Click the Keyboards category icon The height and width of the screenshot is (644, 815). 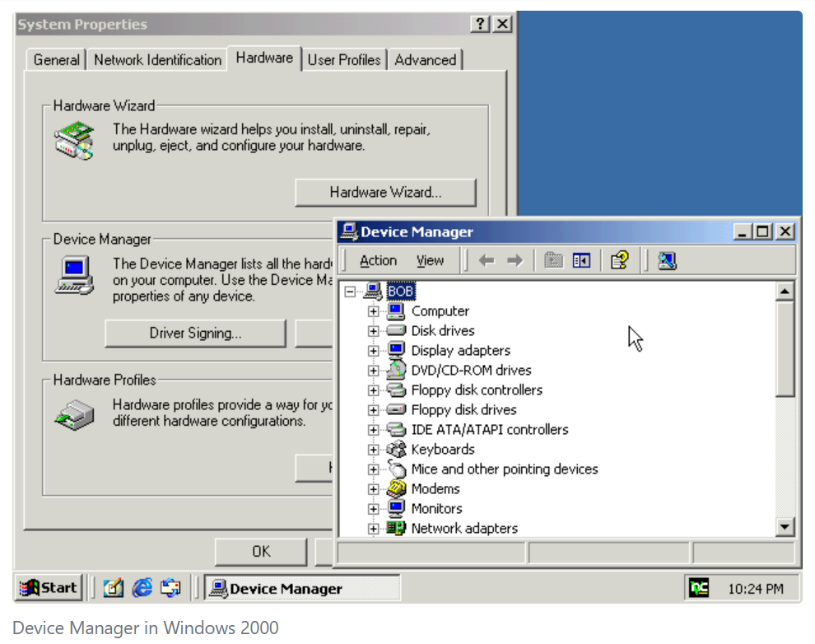point(396,449)
